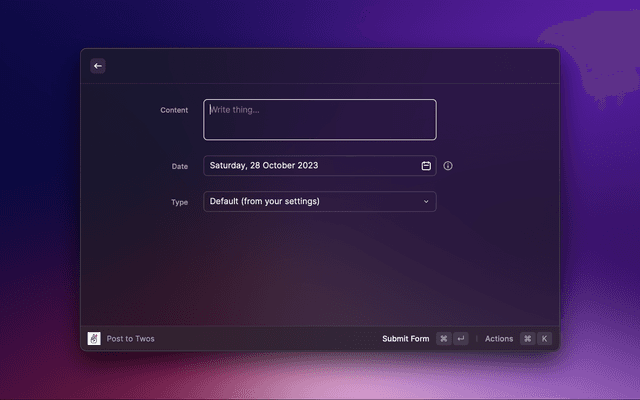Click the Return key icon for Submit
Viewport: 640px width, 400px height.
[x=461, y=339]
